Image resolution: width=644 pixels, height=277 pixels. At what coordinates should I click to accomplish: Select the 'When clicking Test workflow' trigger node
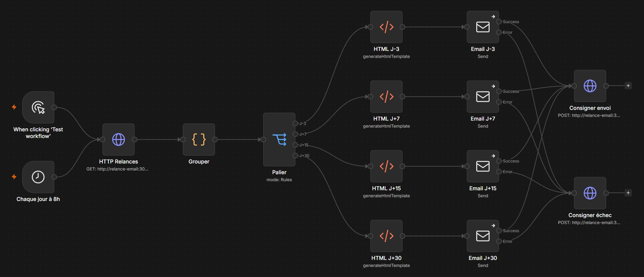pos(38,107)
